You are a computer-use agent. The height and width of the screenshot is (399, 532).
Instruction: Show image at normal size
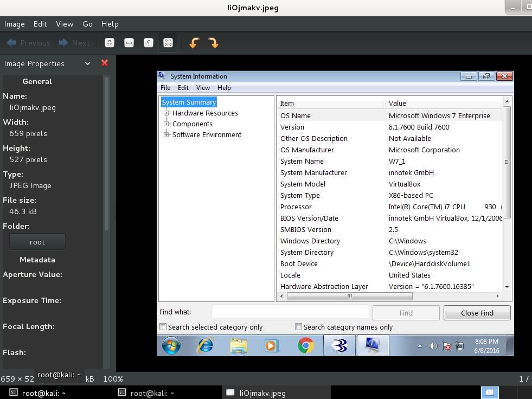pyautogui.click(x=148, y=43)
